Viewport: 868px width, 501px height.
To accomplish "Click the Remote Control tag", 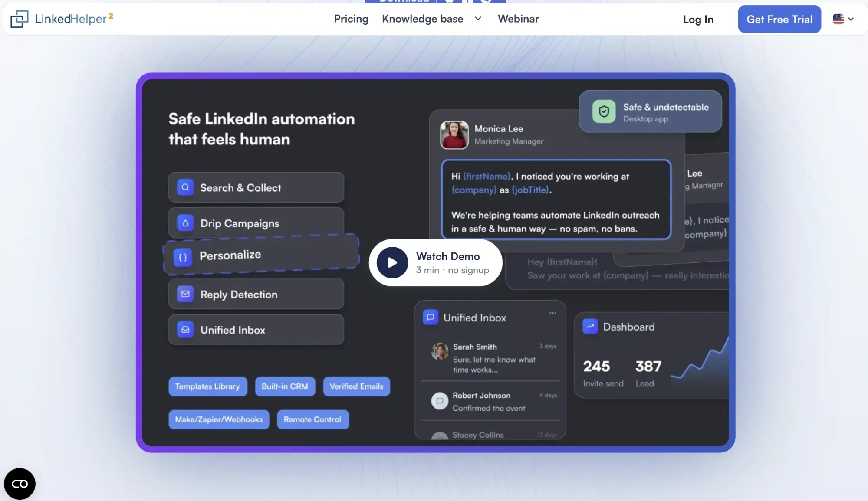I will pos(313,419).
